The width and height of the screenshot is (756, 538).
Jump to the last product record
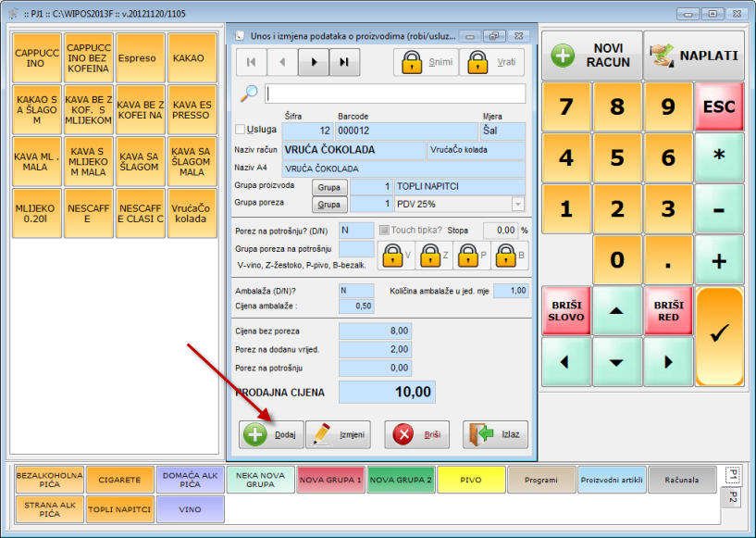(344, 62)
